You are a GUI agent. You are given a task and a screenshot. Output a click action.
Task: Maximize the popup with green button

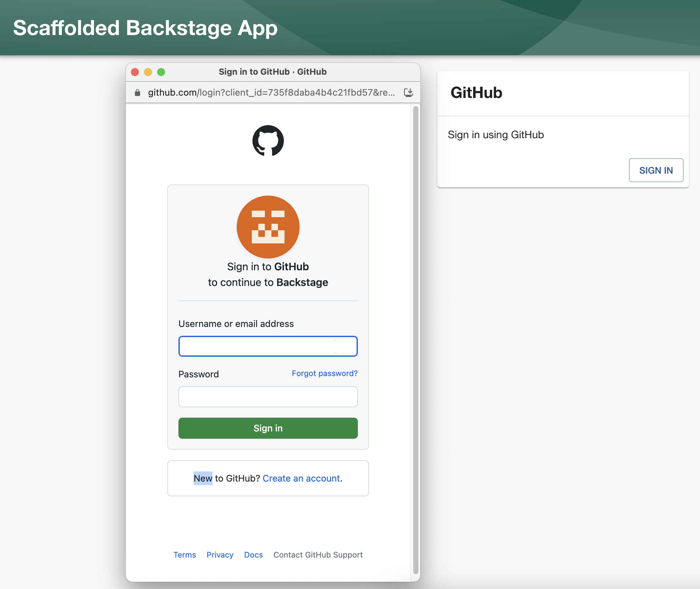(161, 72)
